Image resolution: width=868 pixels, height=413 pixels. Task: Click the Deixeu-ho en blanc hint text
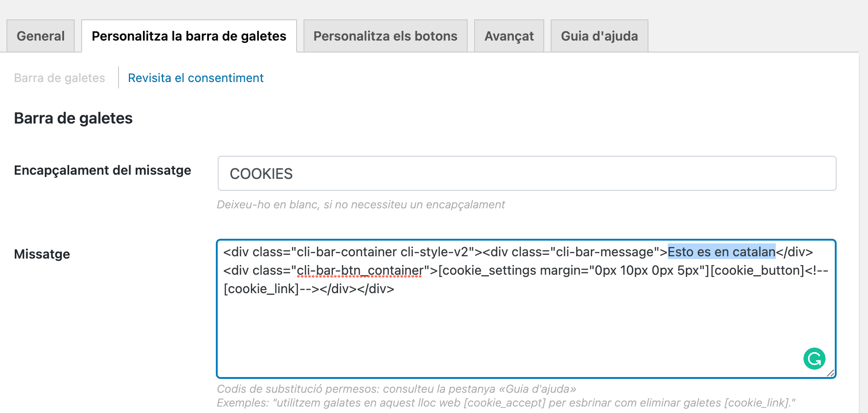pos(361,204)
